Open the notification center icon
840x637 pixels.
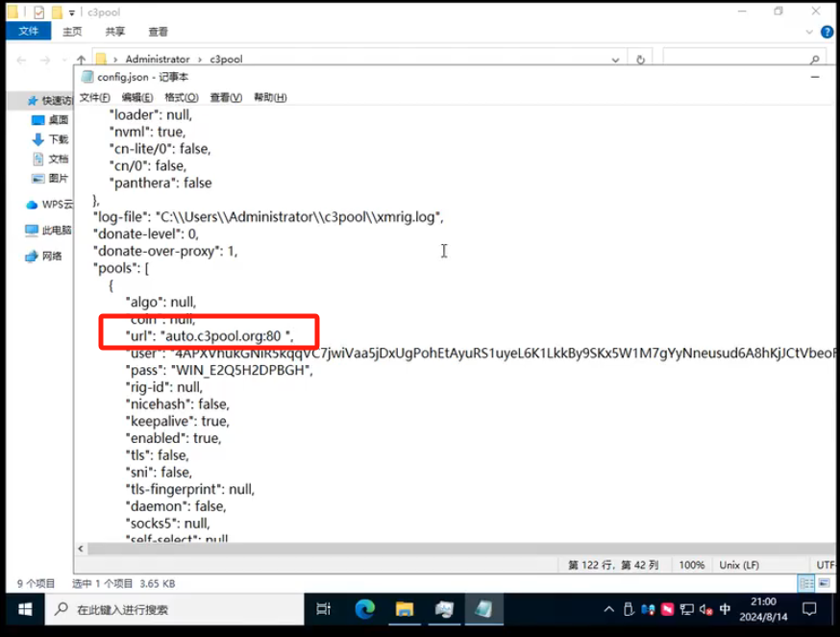click(x=809, y=609)
